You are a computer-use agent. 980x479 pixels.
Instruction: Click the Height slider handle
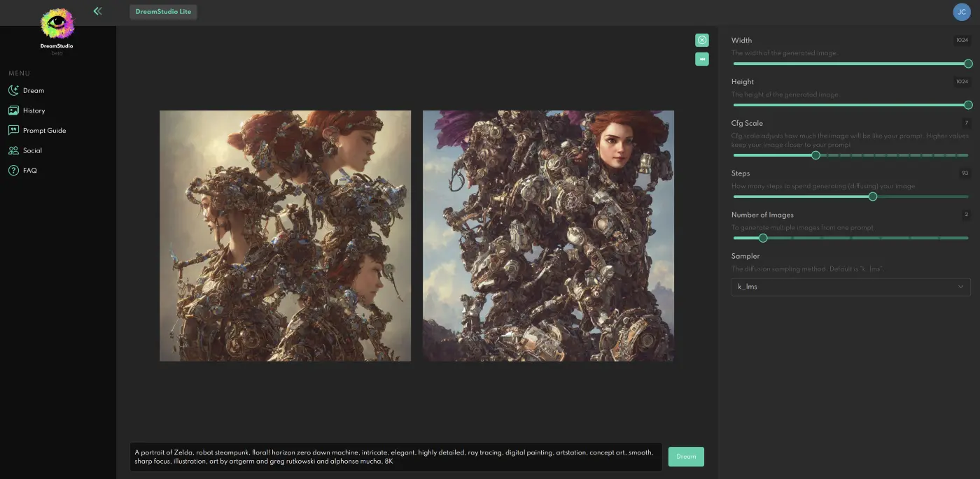coord(968,105)
